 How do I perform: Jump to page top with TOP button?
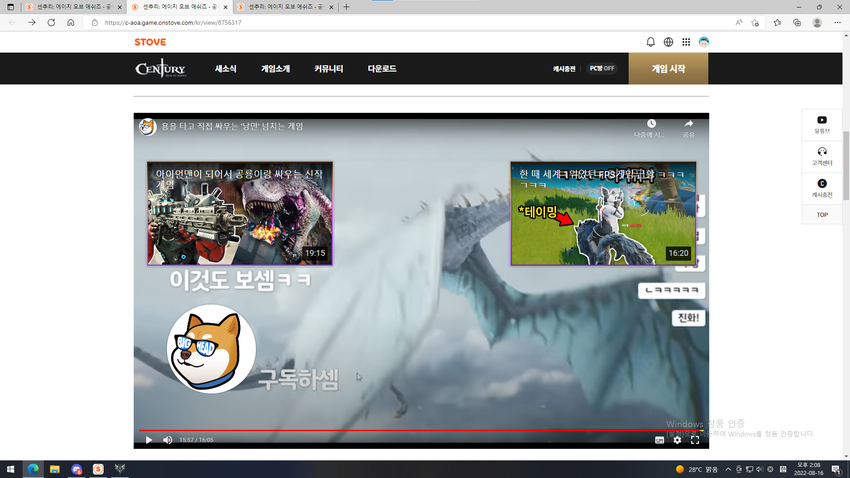pos(822,215)
